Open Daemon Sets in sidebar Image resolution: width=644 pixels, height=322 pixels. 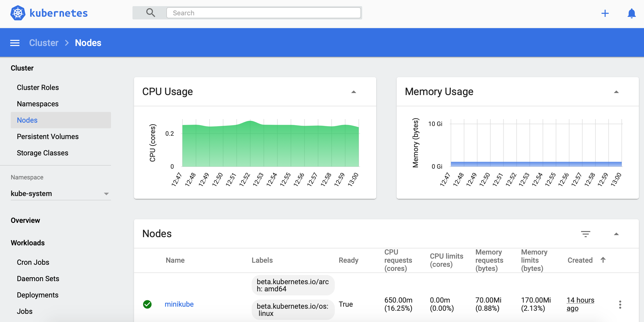38,279
